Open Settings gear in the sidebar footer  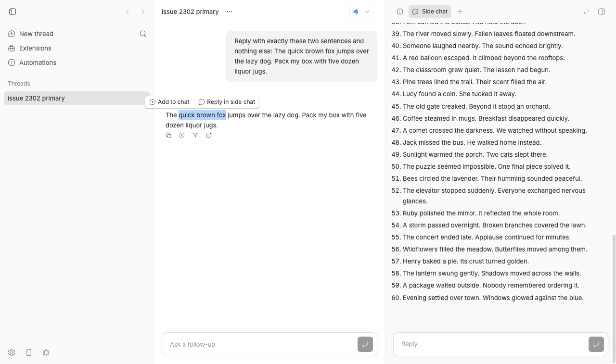click(12, 352)
